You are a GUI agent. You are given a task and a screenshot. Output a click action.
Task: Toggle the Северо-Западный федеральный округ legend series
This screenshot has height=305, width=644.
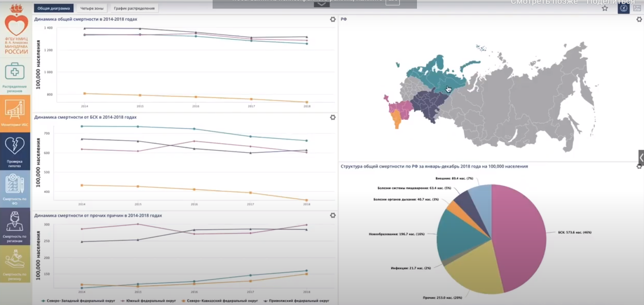(x=78, y=301)
